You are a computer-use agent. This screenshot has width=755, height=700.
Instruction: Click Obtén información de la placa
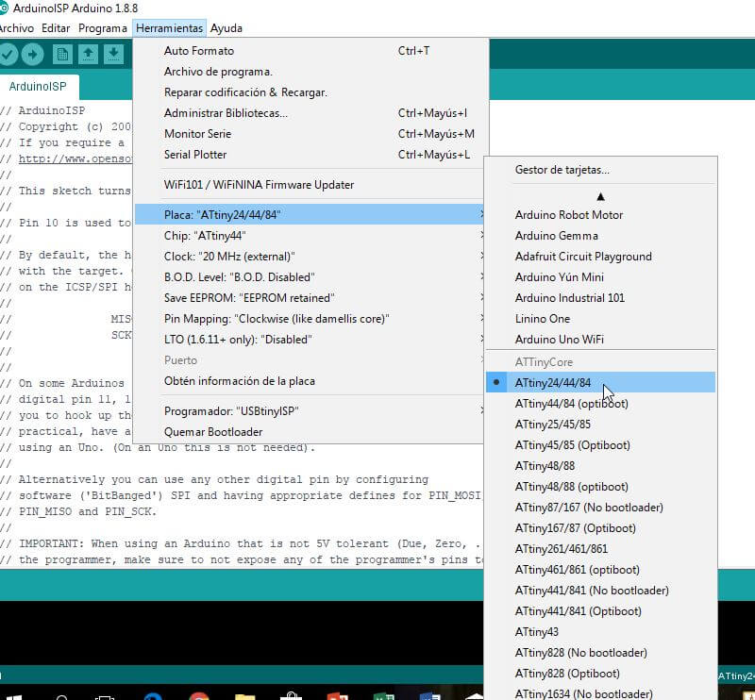(x=309, y=381)
